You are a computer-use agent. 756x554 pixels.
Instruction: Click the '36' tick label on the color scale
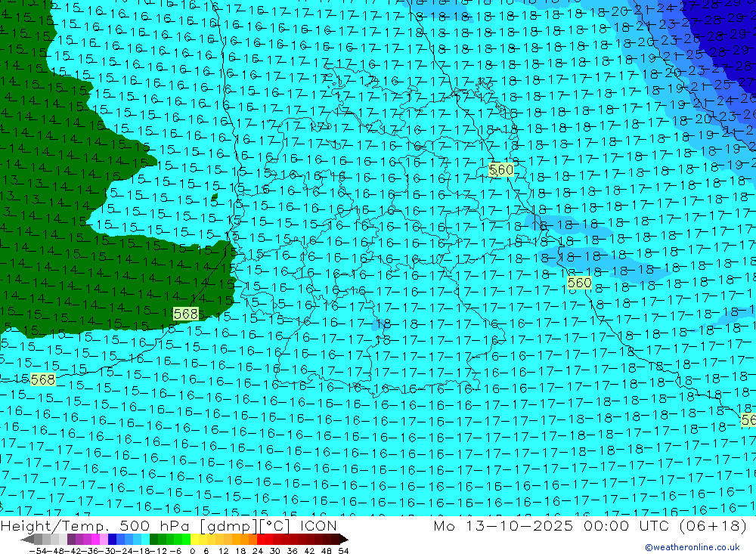click(x=292, y=551)
